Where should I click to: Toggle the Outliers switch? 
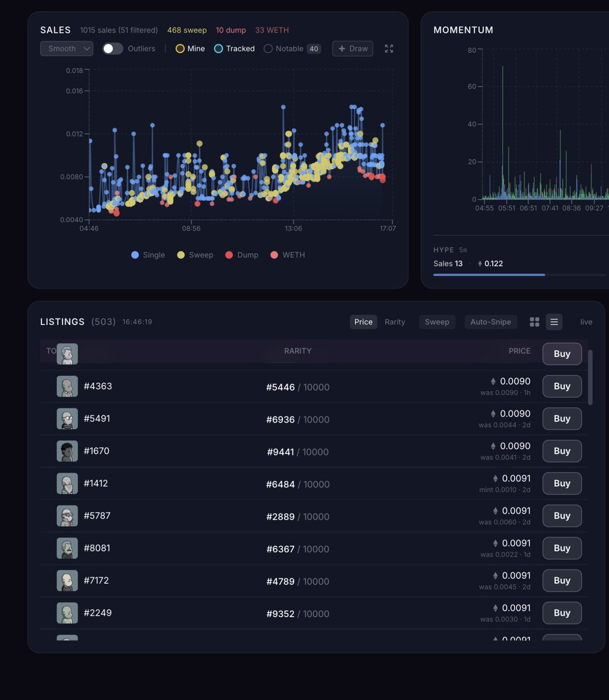coord(113,48)
